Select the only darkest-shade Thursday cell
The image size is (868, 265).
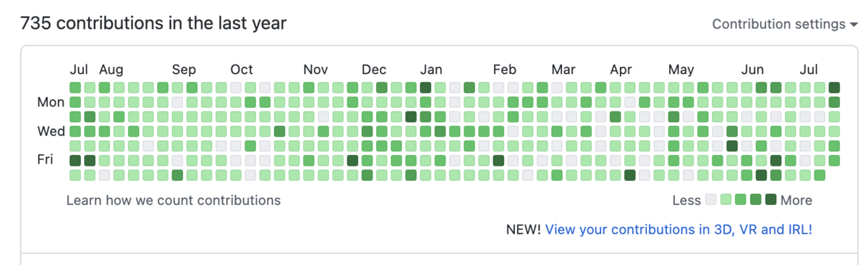point(732,146)
